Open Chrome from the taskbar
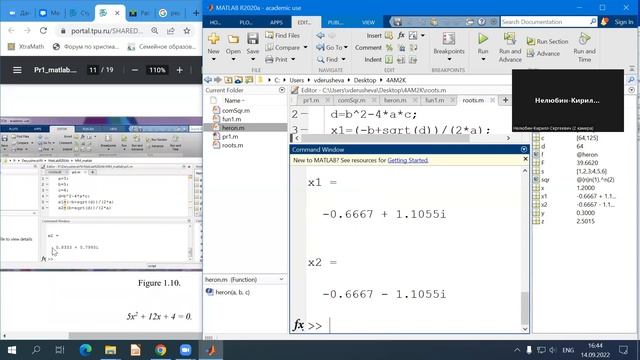The height and width of the screenshot is (360, 640). [x=160, y=350]
